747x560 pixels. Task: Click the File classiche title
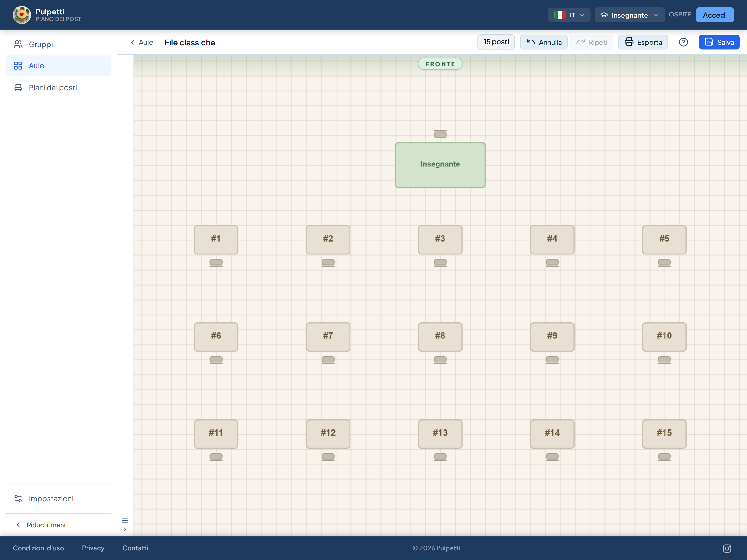pyautogui.click(x=190, y=43)
